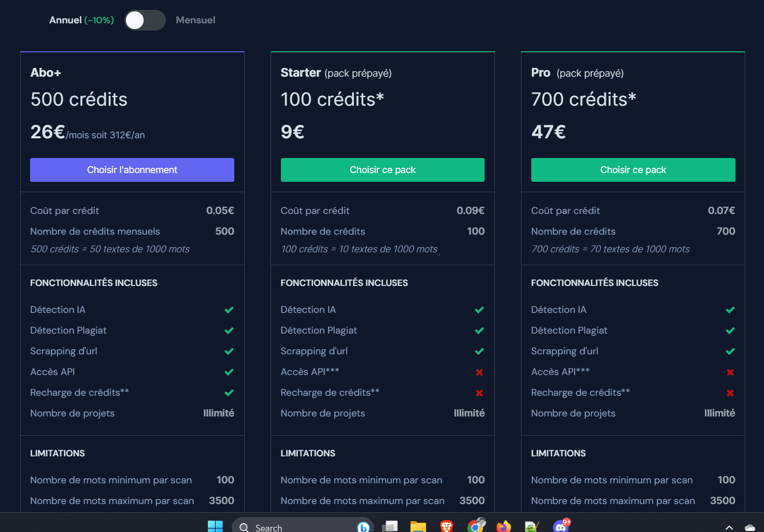Click the Pro plan title
764x532 pixels.
click(541, 73)
